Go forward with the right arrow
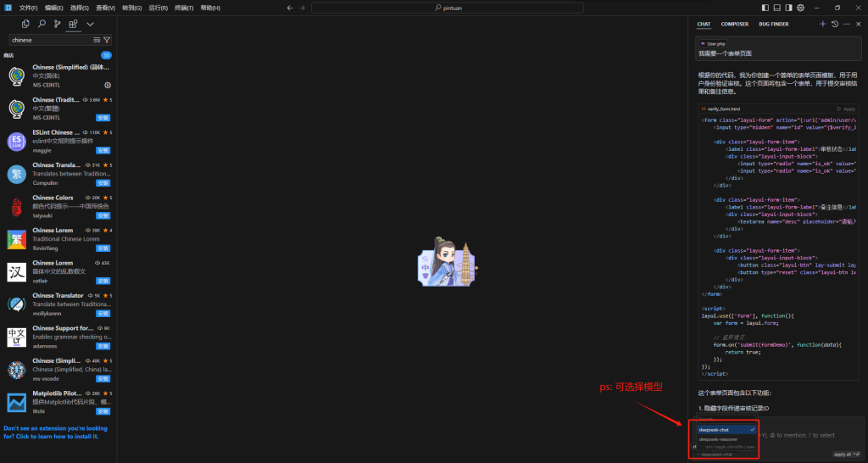 coord(302,8)
